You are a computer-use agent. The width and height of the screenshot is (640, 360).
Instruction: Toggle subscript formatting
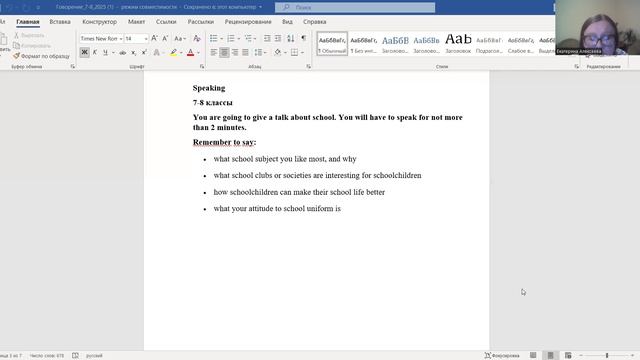click(x=133, y=52)
